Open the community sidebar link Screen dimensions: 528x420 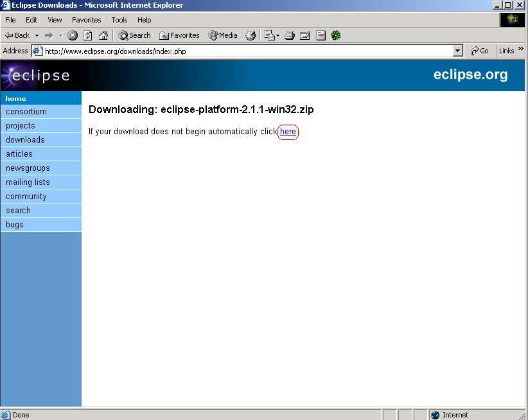tap(40, 197)
